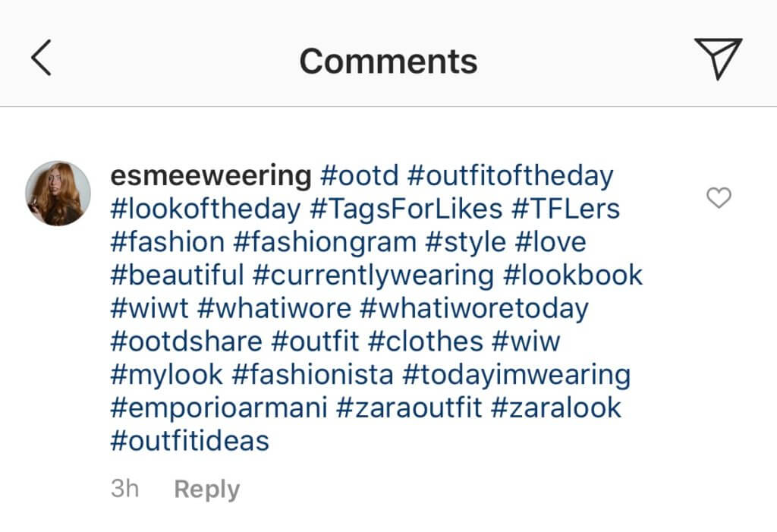The image size is (777, 532).
Task: Tap the back arrow icon
Action: point(41,59)
